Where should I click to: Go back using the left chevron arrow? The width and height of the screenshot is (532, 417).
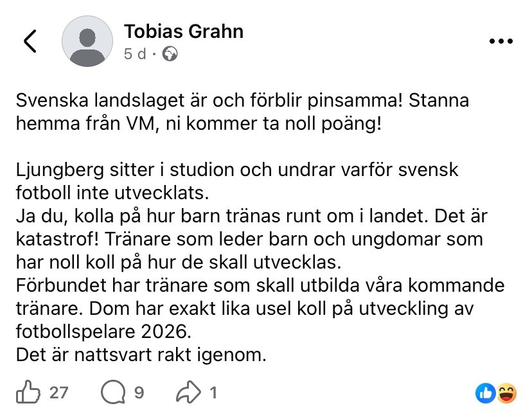tap(30, 41)
